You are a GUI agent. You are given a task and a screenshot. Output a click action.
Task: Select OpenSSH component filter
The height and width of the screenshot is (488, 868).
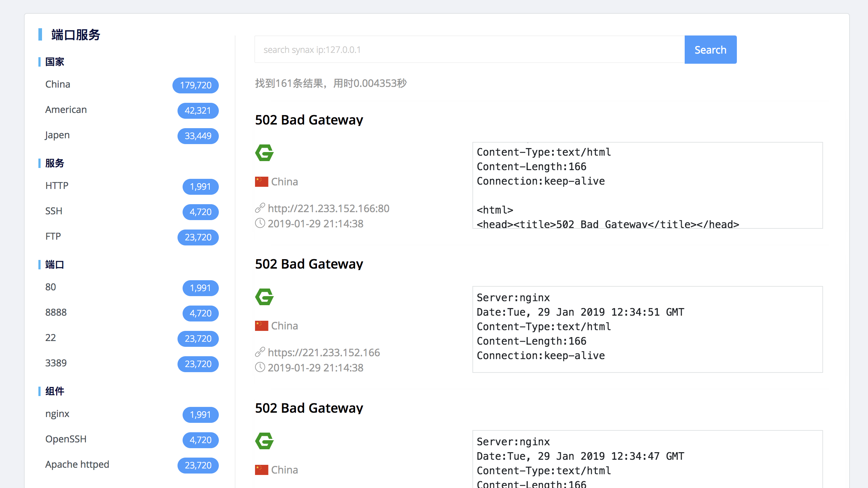66,439
